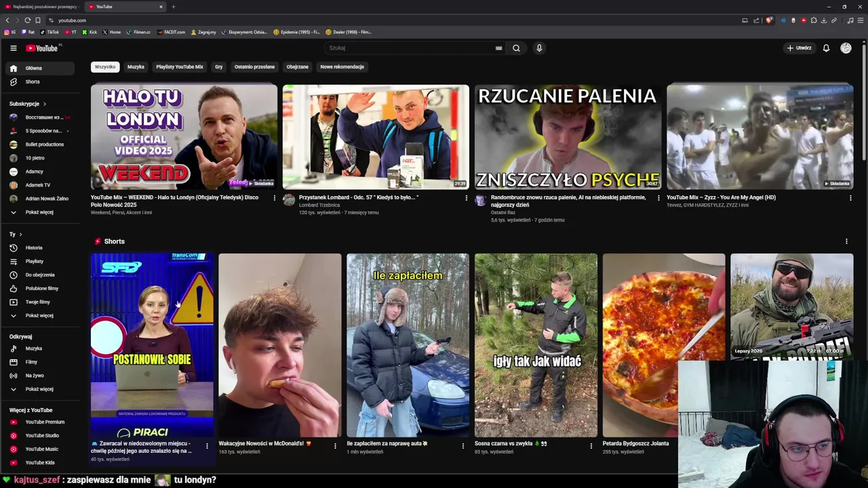Image resolution: width=868 pixels, height=488 pixels.
Task: Start voice search with microphone icon
Action: pyautogui.click(x=539, y=48)
